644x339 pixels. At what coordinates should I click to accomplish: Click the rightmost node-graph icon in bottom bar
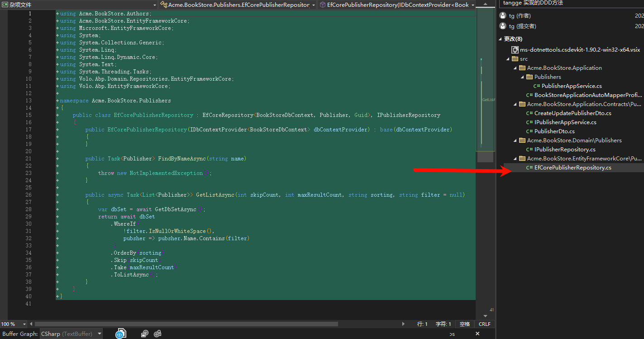point(157,334)
